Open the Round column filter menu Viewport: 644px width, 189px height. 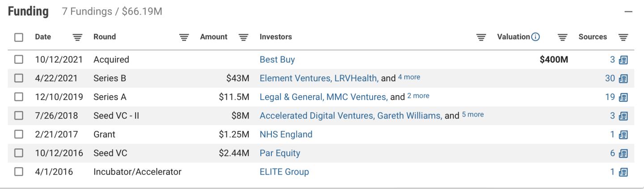point(184,38)
